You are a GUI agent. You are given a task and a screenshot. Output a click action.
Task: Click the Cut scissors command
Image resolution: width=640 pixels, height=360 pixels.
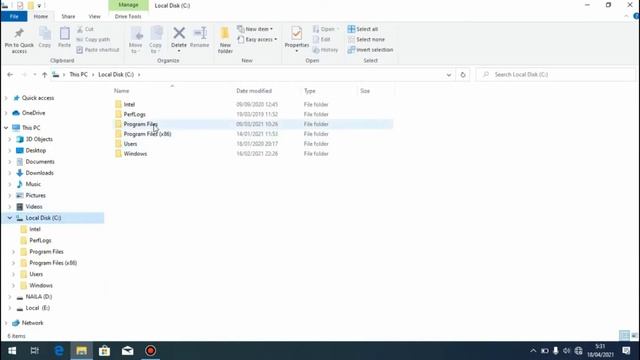click(x=85, y=29)
